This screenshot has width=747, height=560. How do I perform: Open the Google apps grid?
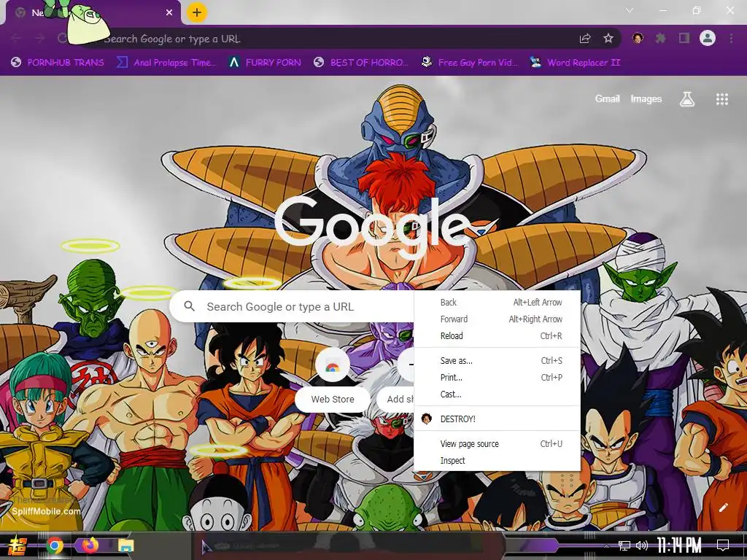pos(722,99)
